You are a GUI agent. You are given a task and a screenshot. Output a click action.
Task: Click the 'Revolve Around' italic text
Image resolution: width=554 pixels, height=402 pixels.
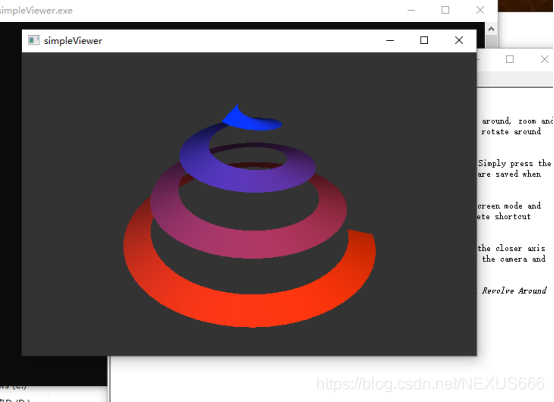[x=514, y=291]
